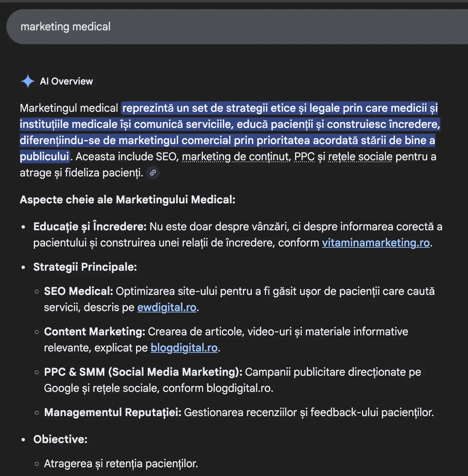
Task: Click the 'Content Marketing' sub-bullet text
Action: point(95,332)
